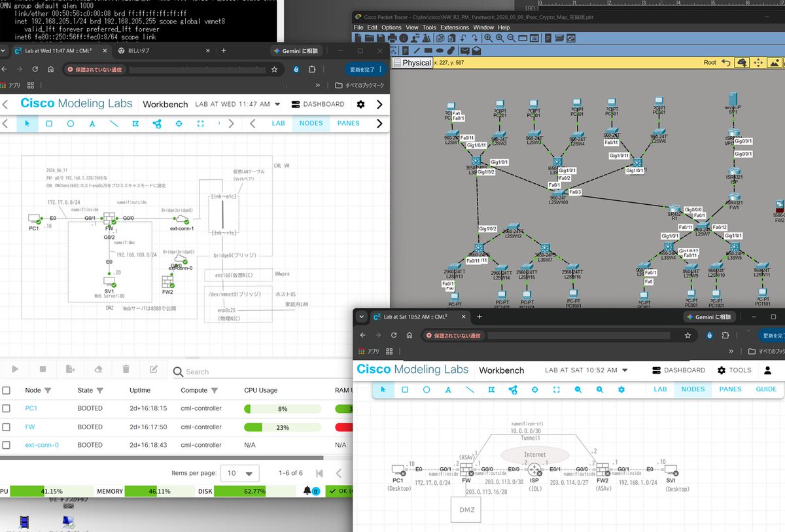Switch to the PANES tab in Sat lab
Image resolution: width=785 pixels, height=532 pixels.
(x=730, y=389)
